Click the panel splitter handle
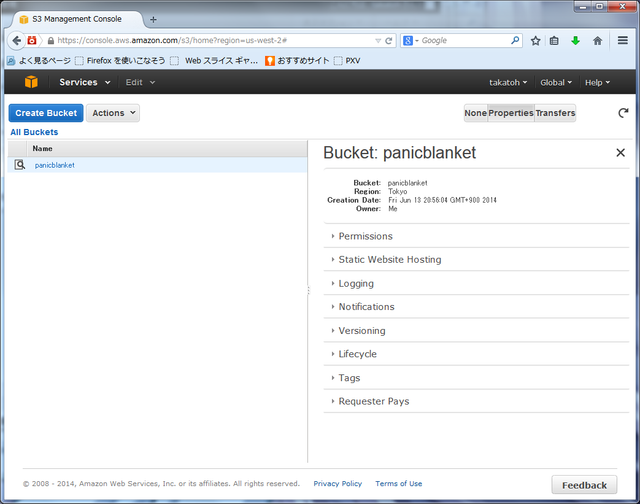The height and width of the screenshot is (504, 640). (x=308, y=290)
